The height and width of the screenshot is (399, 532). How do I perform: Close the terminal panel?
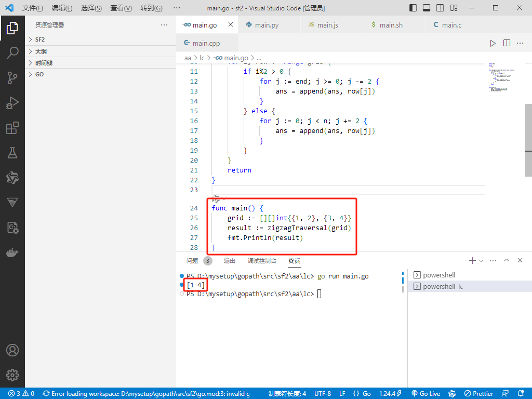pyautogui.click(x=520, y=260)
